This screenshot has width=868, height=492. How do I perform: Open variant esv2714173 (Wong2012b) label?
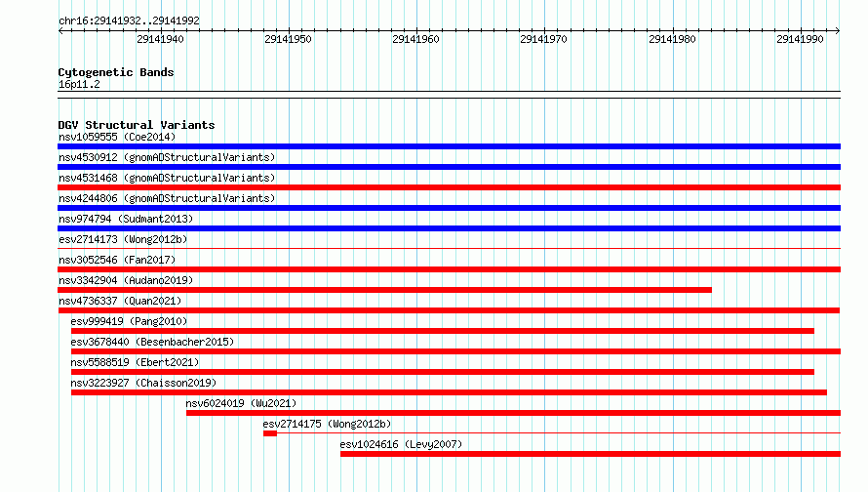point(123,239)
